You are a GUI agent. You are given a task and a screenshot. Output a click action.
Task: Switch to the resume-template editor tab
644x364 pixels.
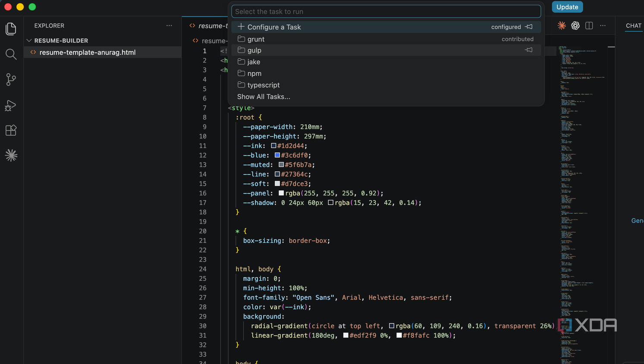coord(209,26)
